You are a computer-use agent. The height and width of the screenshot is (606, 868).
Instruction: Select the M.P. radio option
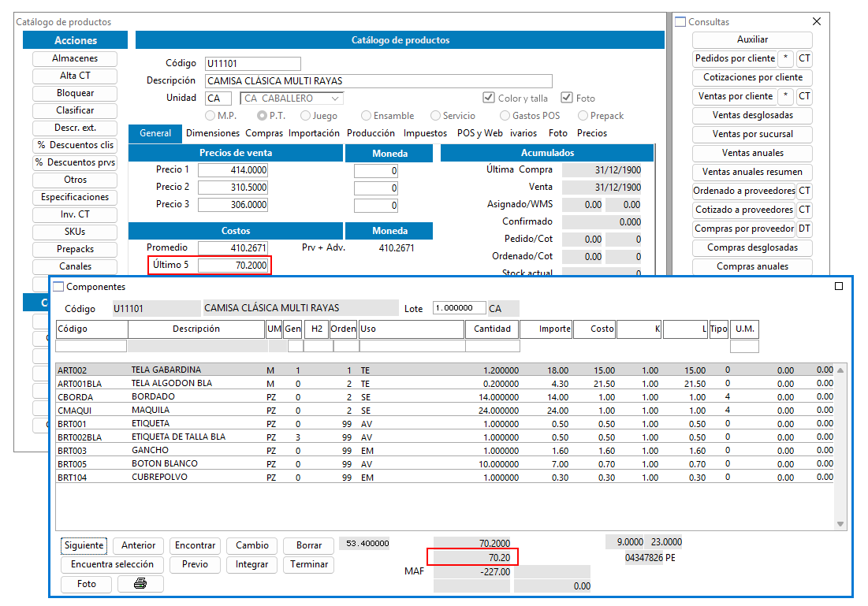210,116
